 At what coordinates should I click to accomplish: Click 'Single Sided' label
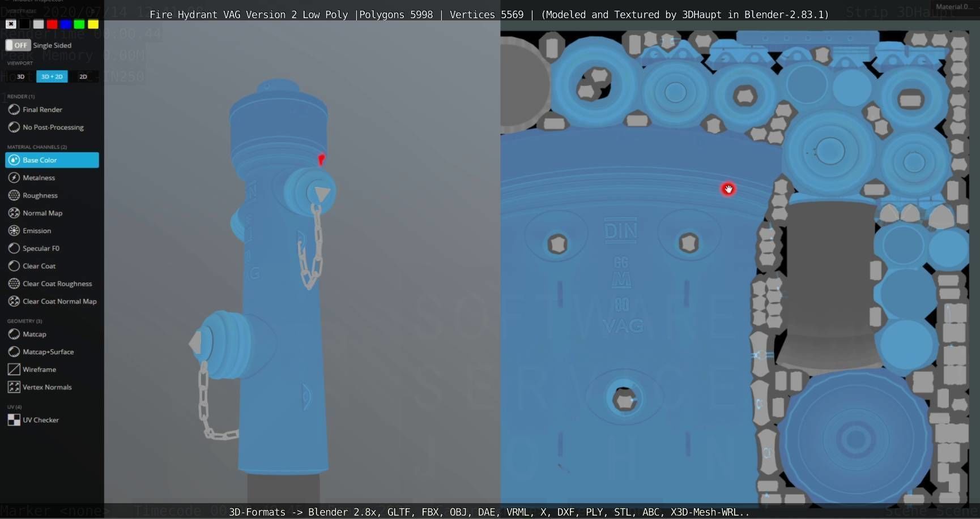52,45
